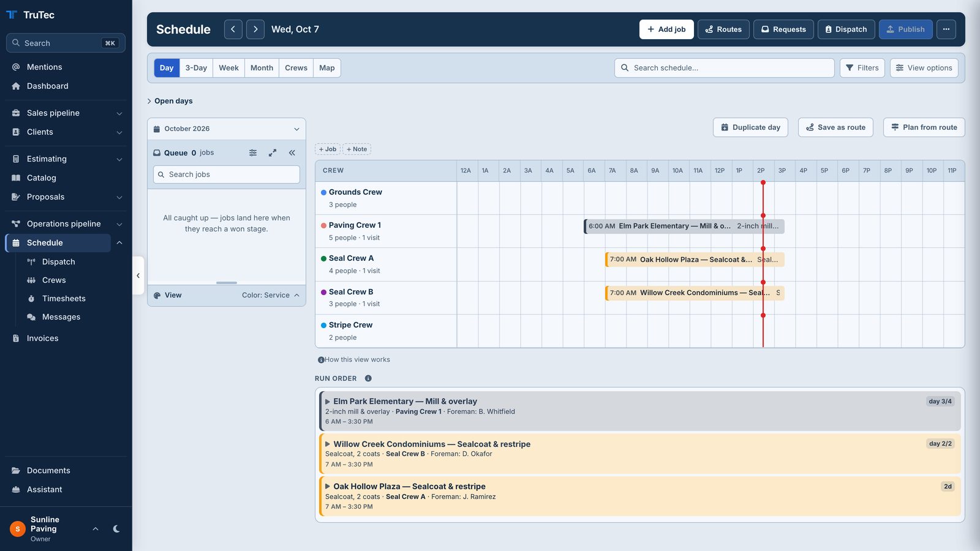Screen dimensions: 980x551
Task: Switch to Week view tab
Action: 228,68
